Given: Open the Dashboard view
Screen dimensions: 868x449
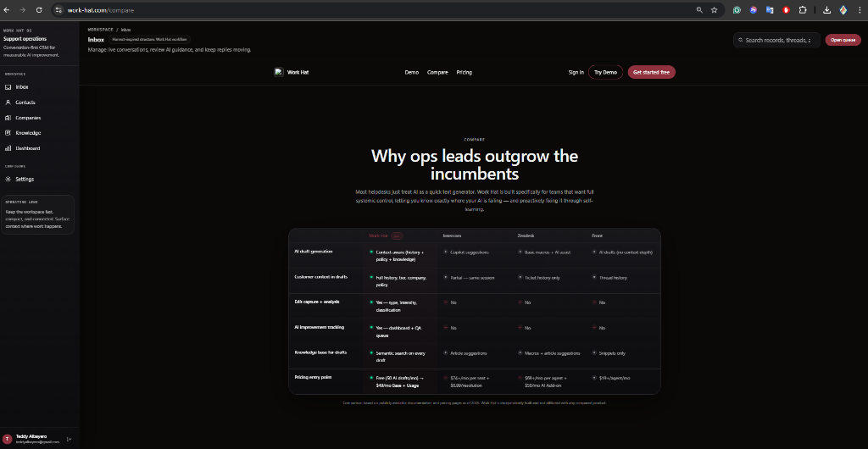Looking at the screenshot, I should (27, 148).
